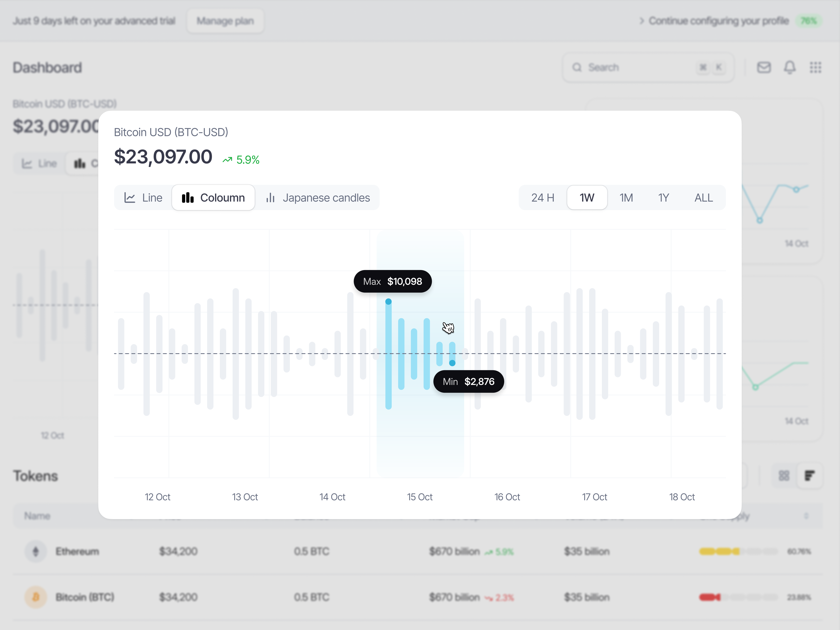This screenshot has width=840, height=630.
Task: Click the sort icon in the tokens table header
Action: pyautogui.click(x=806, y=516)
